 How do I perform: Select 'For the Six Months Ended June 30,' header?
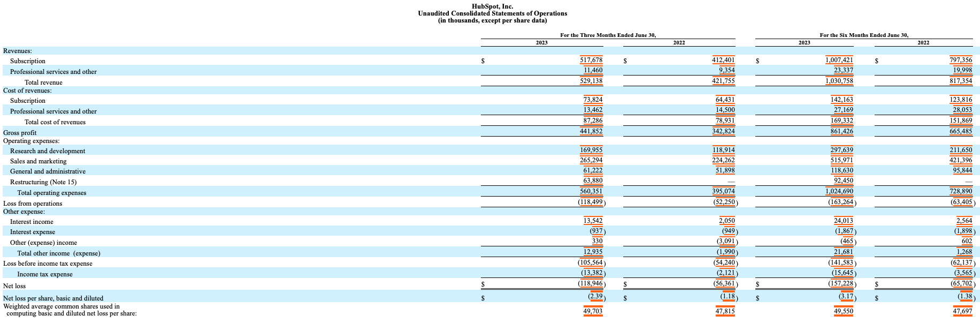[x=864, y=35]
